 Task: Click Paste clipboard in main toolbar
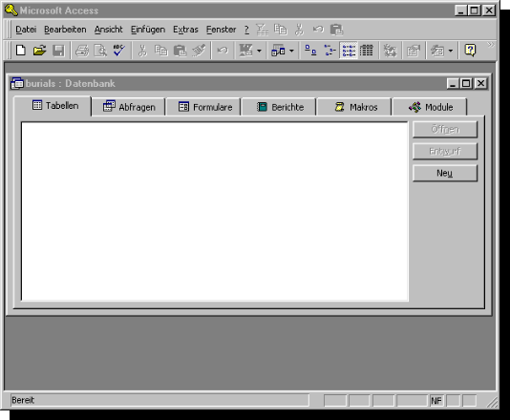pyautogui.click(x=180, y=51)
